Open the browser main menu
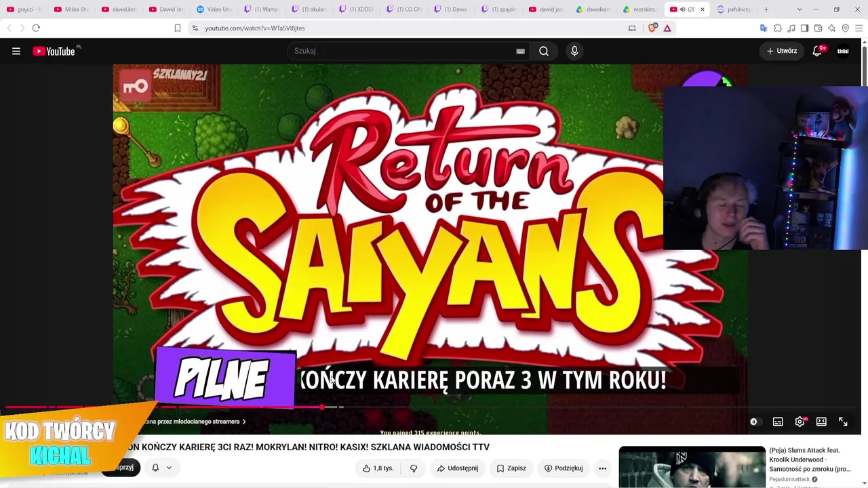This screenshot has height=488, width=868. point(859,28)
